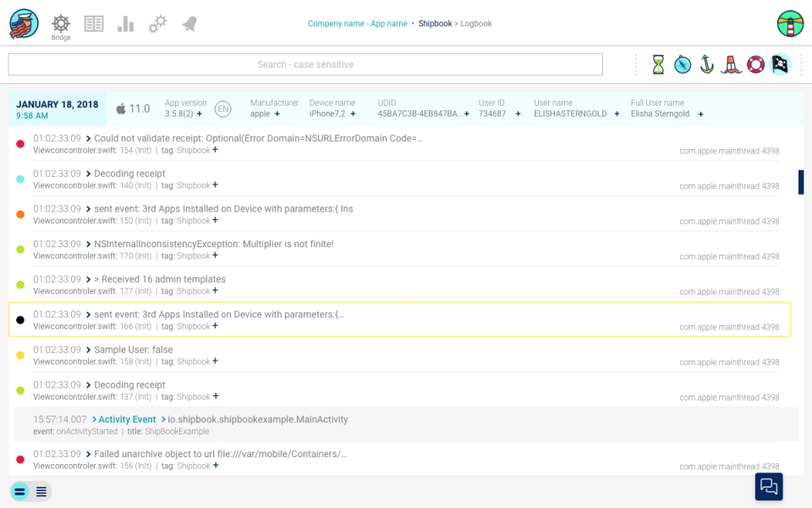Click the EN language badge
812x508 pixels.
click(x=223, y=109)
